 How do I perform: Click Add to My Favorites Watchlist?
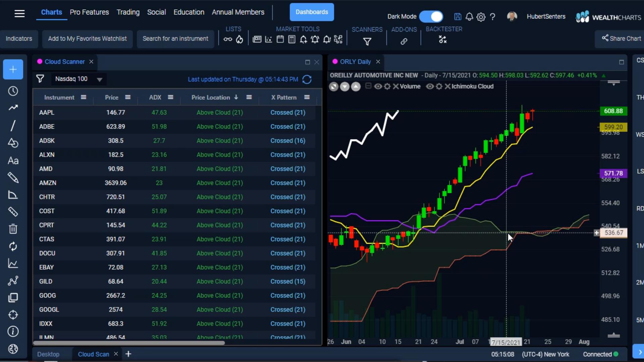click(87, 39)
